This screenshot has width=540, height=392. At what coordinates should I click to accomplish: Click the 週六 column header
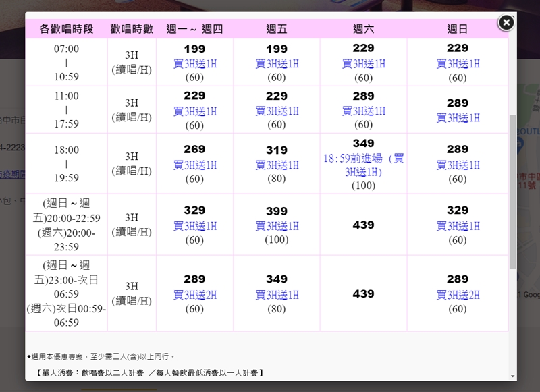[363, 29]
